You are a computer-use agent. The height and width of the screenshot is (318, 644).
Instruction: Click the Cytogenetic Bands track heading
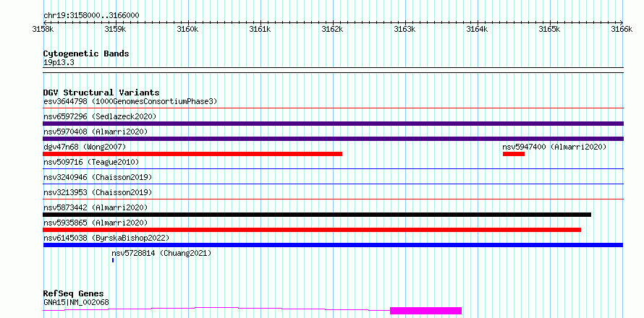[x=86, y=53]
